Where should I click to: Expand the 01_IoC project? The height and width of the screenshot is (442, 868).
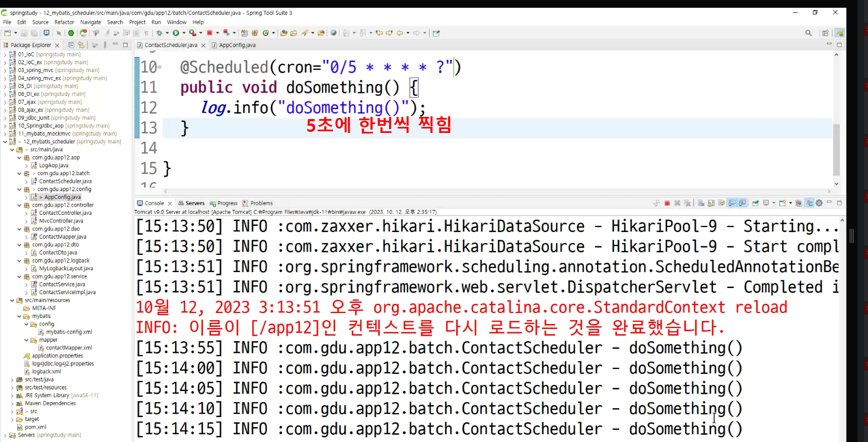point(5,54)
